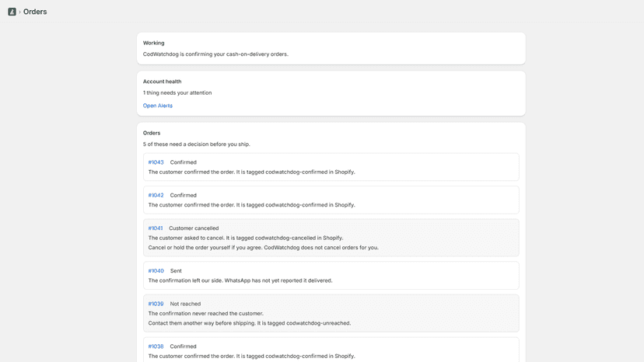Open order #1042
Screen dimensions: 644x362
pyautogui.click(x=156, y=195)
